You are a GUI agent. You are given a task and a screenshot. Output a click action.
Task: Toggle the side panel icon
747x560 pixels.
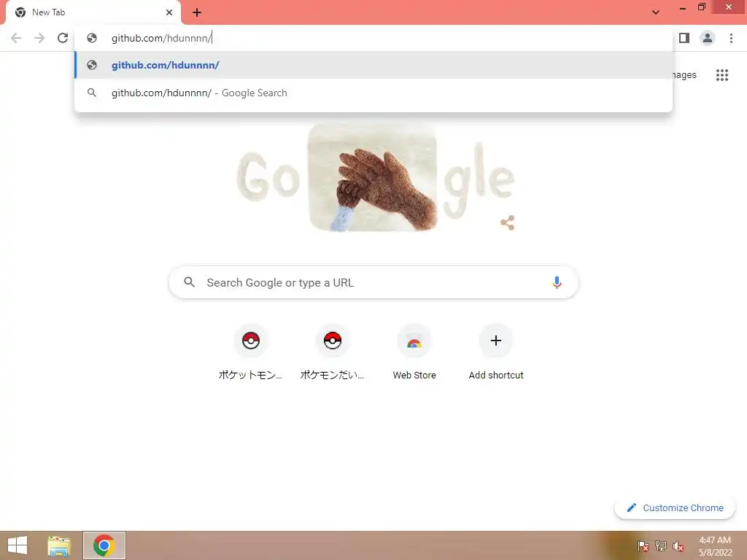684,38
